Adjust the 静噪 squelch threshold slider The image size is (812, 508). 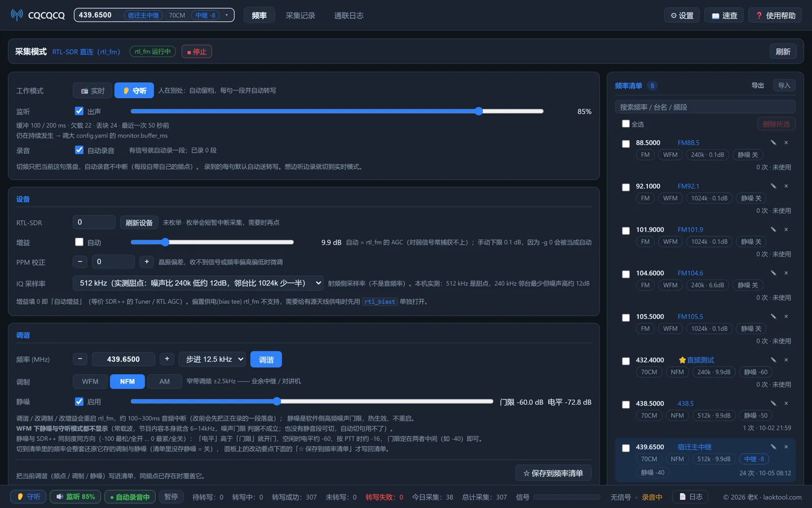click(x=312, y=401)
